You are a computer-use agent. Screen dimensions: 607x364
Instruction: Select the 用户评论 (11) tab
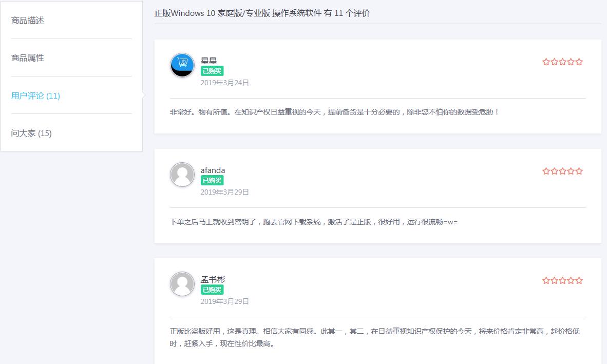click(35, 95)
